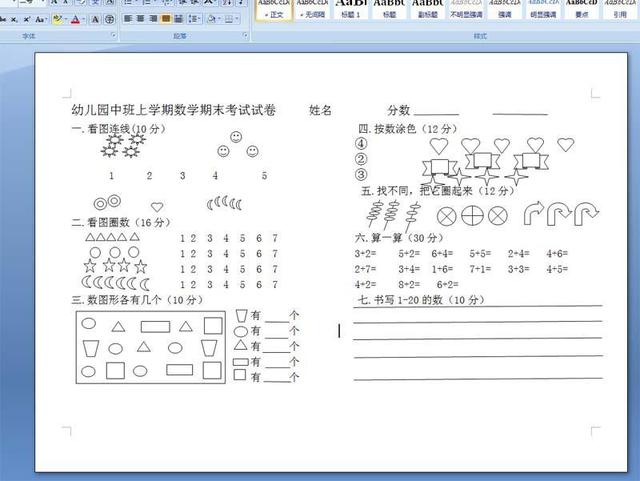Viewport: 640px width, 481px height.
Task: Apply character shading icon
Action: 94,19
